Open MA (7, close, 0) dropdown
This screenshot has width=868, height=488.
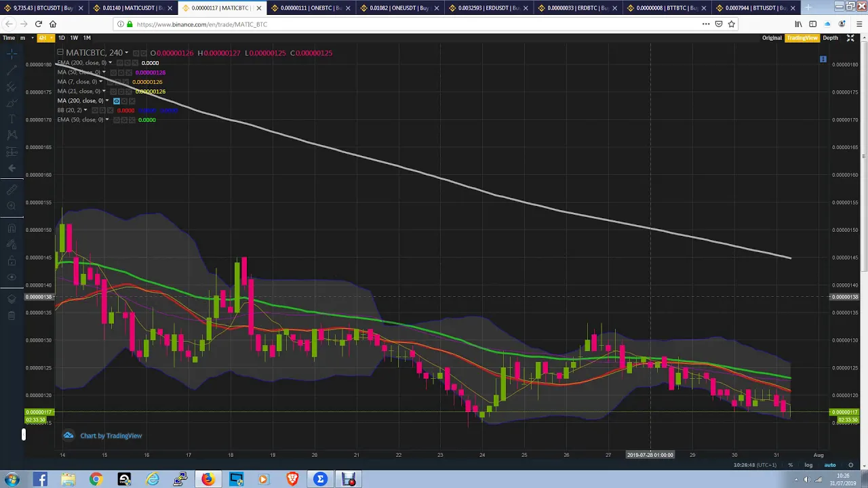(101, 82)
